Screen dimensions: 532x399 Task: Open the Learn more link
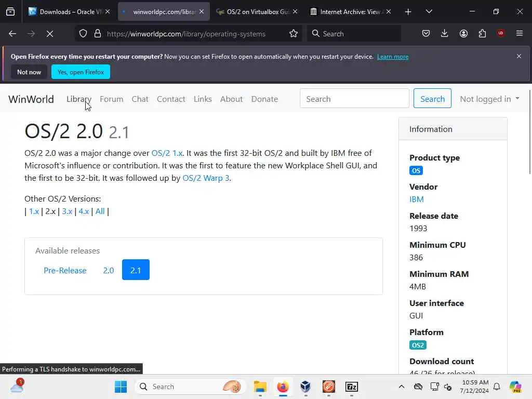393,57
